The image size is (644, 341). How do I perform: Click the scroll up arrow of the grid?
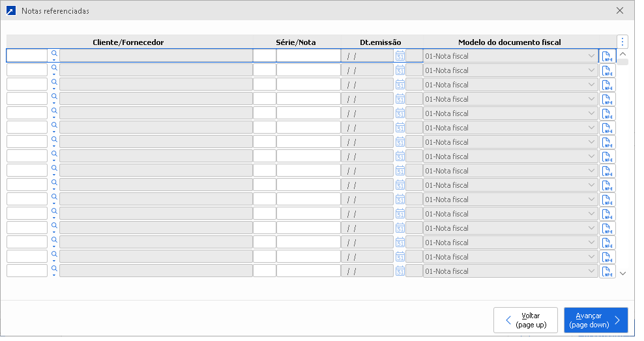click(622, 54)
